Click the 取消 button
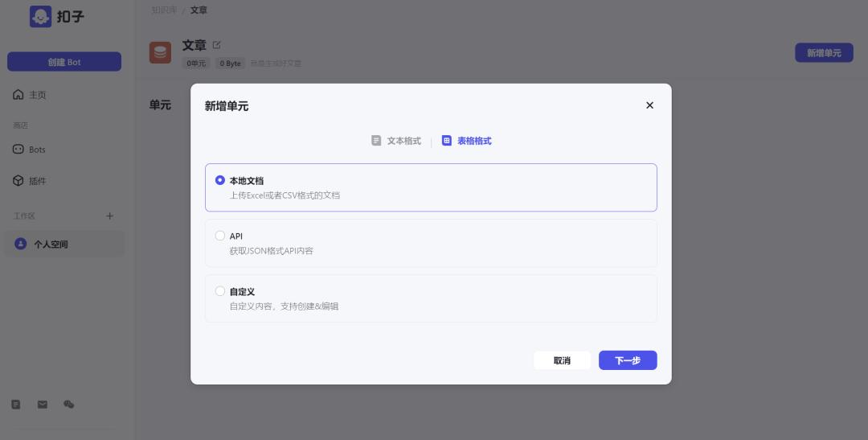This screenshot has height=440, width=868. click(562, 360)
